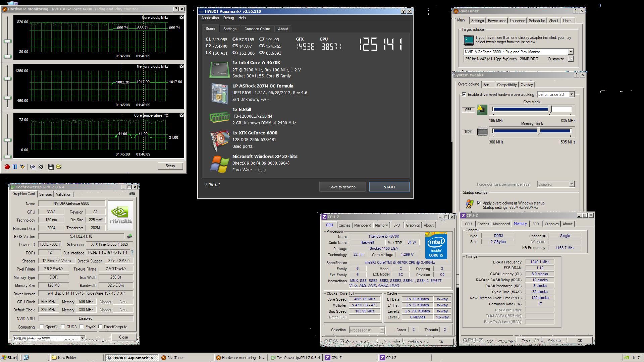Click the Core clock slider thumb in RivaTuner
This screenshot has width=644, height=362.
coord(550,110)
